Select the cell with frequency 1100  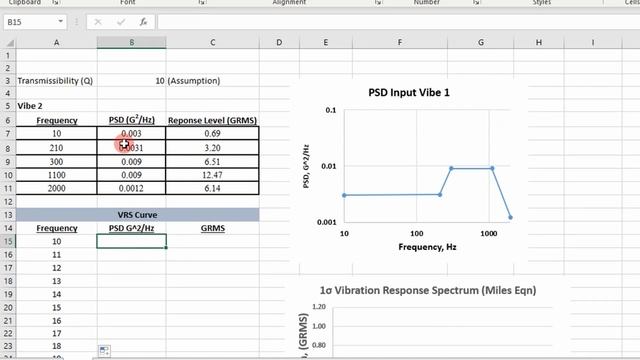[x=56, y=175]
